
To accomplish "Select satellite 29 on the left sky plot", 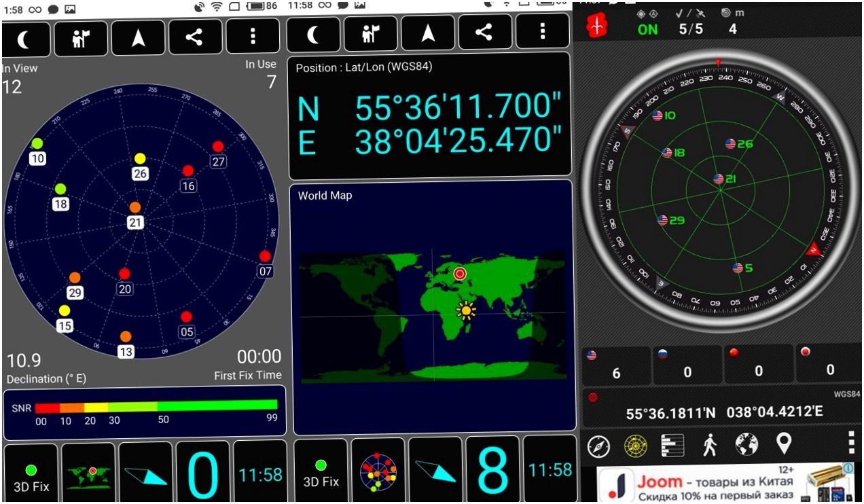I will tap(75, 285).
